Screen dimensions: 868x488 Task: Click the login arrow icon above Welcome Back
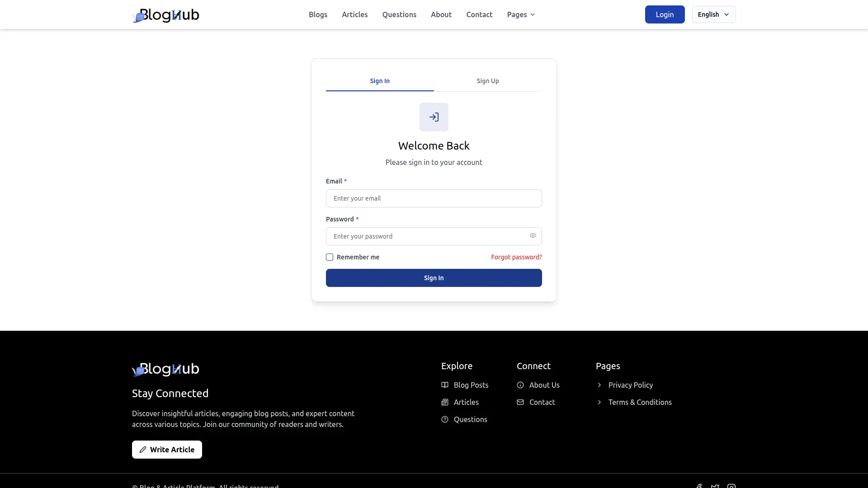(434, 117)
